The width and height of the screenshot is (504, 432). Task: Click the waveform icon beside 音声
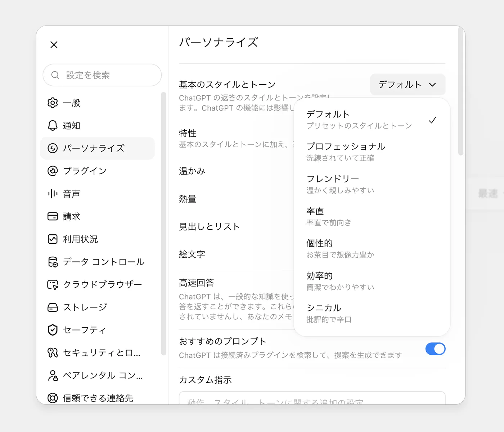click(x=53, y=193)
